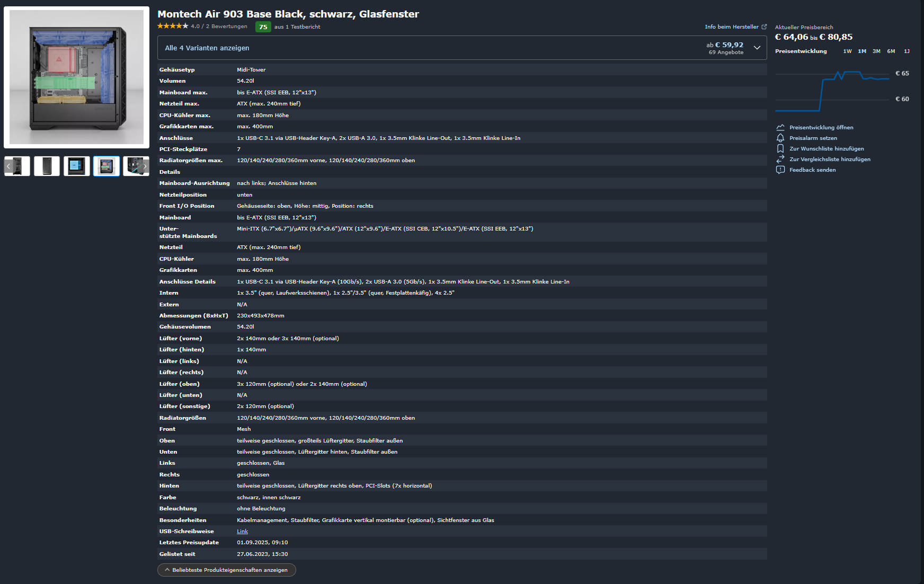
Task: Click the Lüfter (vorne) row label
Action: tap(180, 338)
